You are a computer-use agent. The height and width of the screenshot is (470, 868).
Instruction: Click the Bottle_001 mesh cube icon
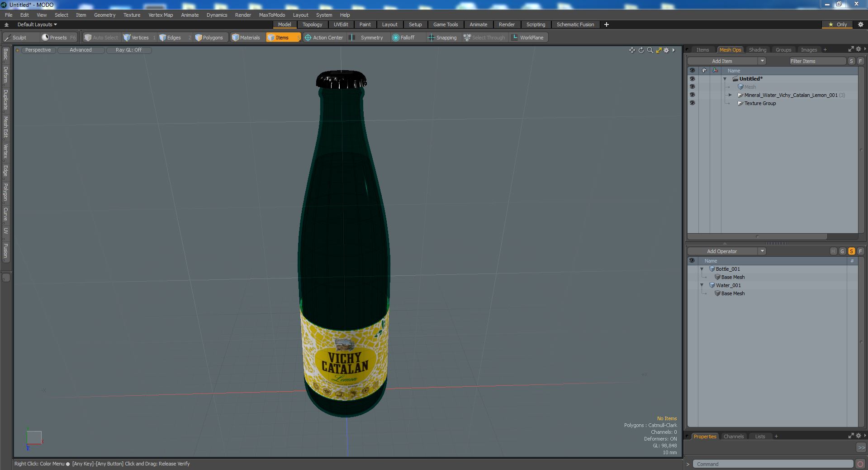point(712,269)
